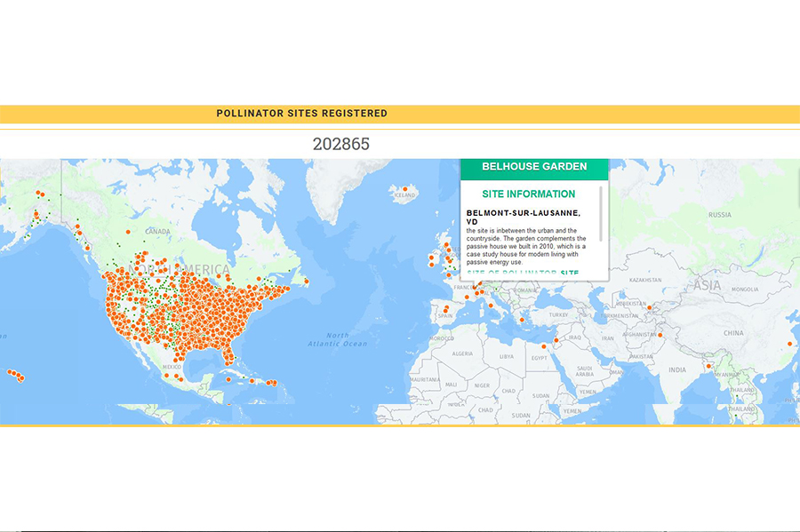Click the SITE INFORMATION heading
Screen dimensions: 800x532
[529, 195]
